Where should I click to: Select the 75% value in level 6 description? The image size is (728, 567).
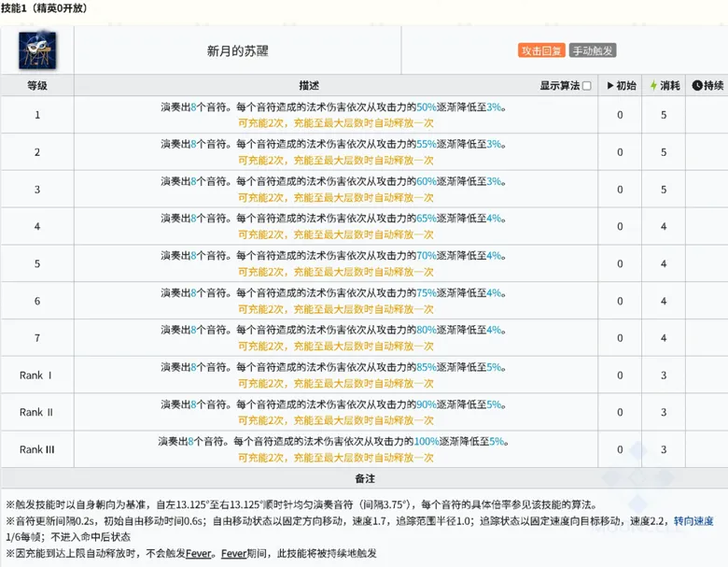pos(427,293)
